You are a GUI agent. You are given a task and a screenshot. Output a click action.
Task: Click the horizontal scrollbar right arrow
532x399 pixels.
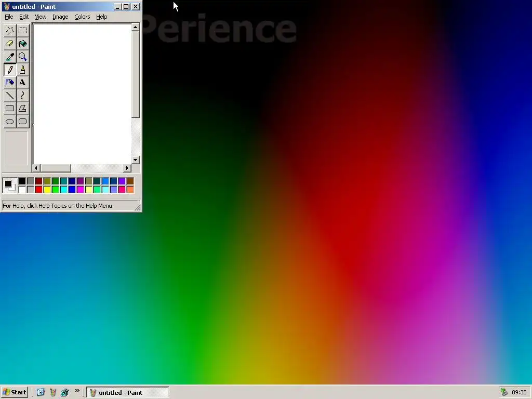(x=127, y=168)
